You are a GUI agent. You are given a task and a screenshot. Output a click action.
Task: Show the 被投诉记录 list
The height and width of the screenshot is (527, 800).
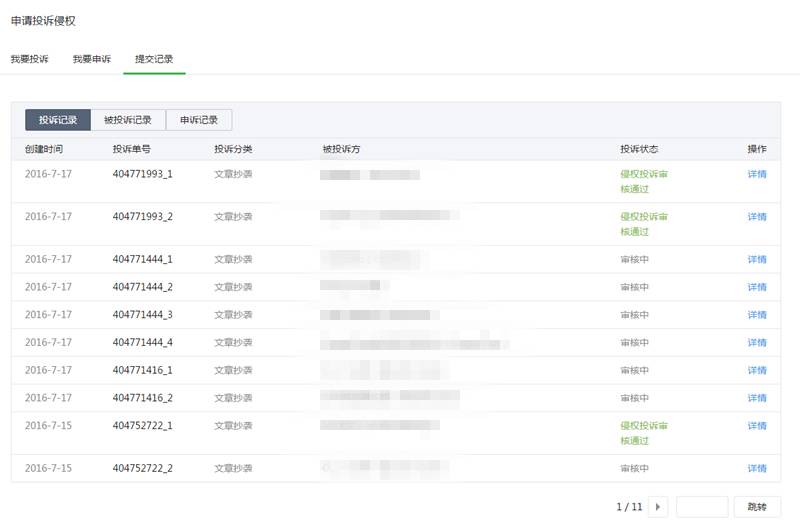(128, 120)
